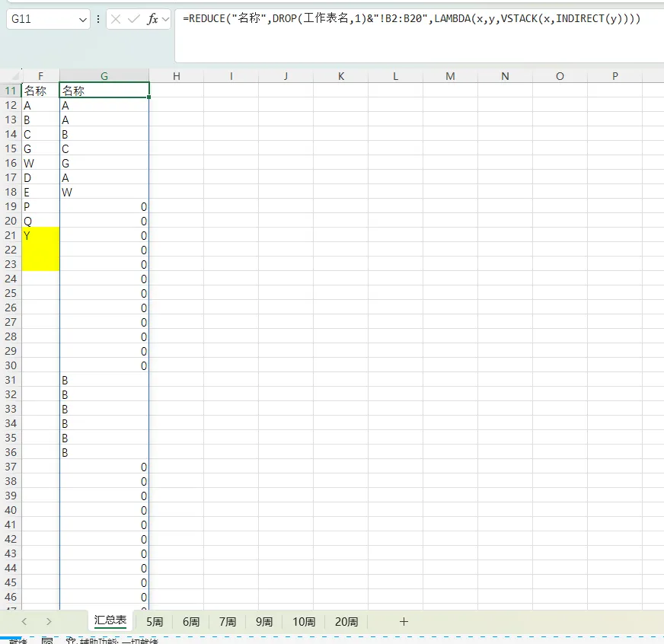Open the 5周 sheet tab
This screenshot has width=664, height=644.
155,622
